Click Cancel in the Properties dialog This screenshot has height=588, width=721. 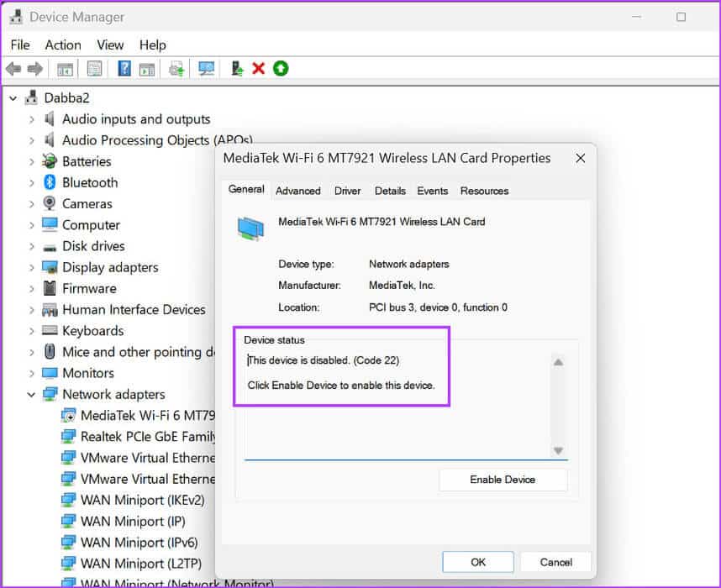point(555,562)
